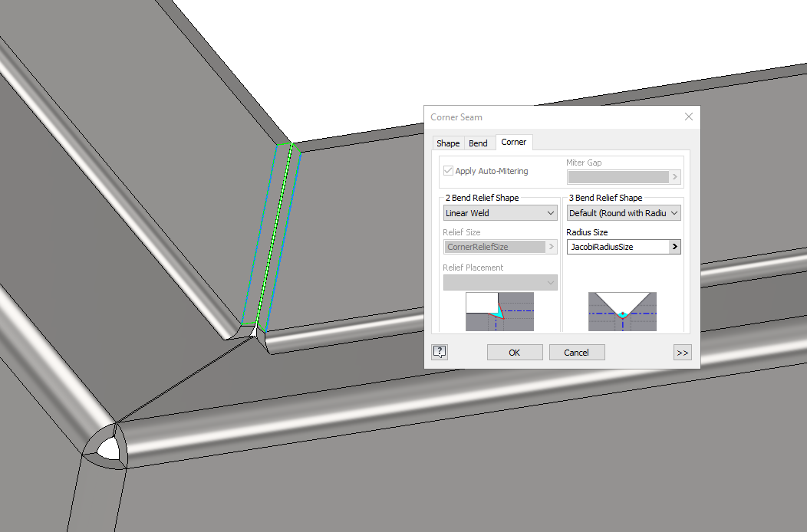Expand the dialog with the >> button

point(682,352)
